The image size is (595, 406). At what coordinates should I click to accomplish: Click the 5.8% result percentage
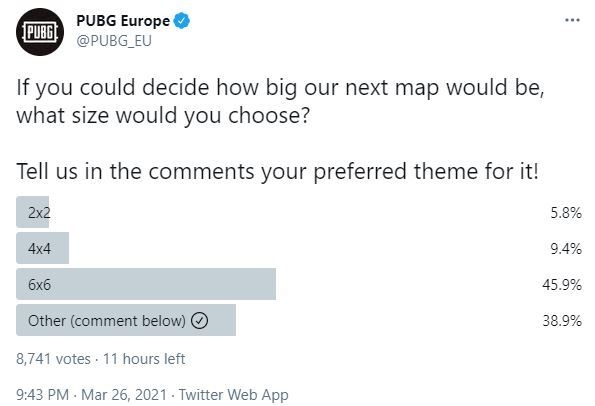(x=566, y=212)
